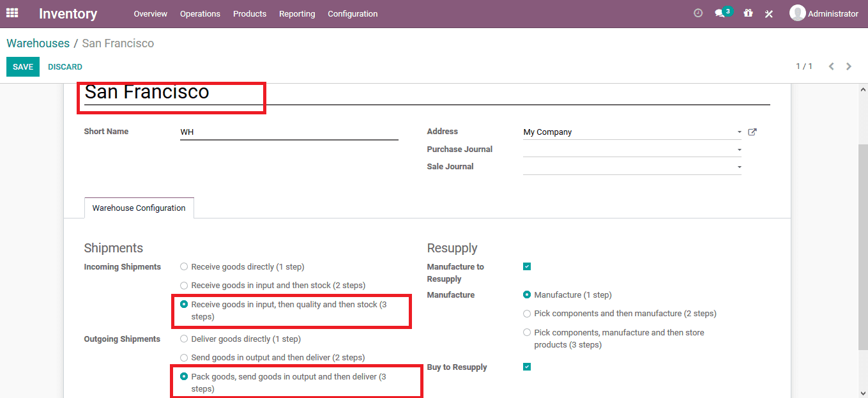Go to the next record arrow
Image resolution: width=868 pixels, height=398 pixels.
(849, 66)
